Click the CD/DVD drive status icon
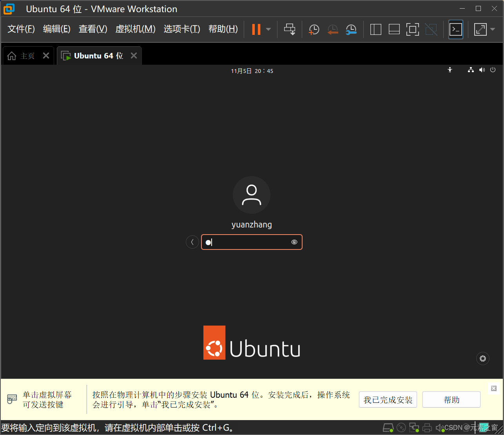504x435 pixels. [x=401, y=428]
